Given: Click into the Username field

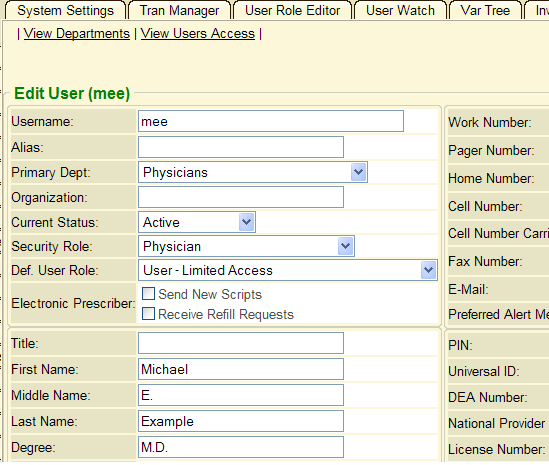Looking at the screenshot, I should click(271, 121).
